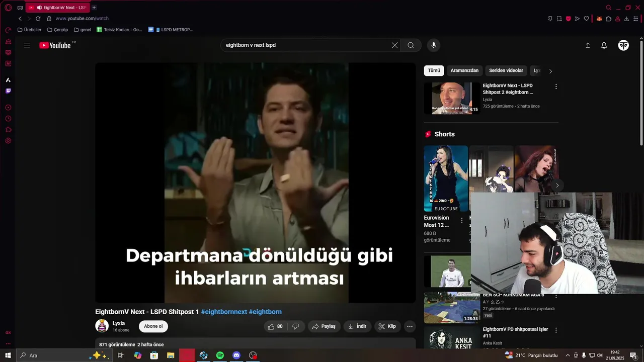Dislike the video with thumbs down

[296, 326]
